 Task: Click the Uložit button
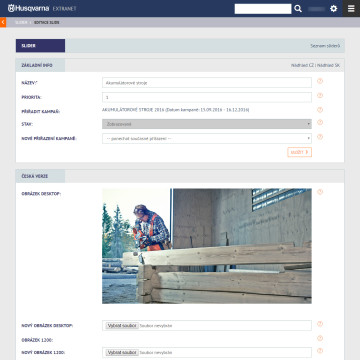point(299,152)
